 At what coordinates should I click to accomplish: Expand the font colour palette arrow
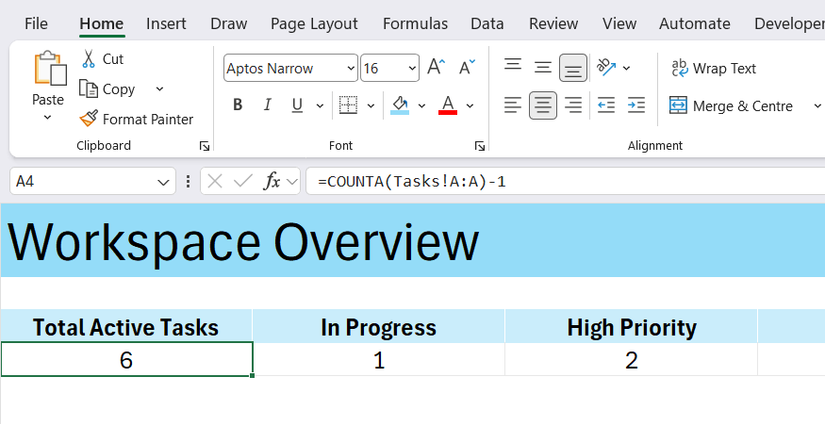tap(470, 106)
